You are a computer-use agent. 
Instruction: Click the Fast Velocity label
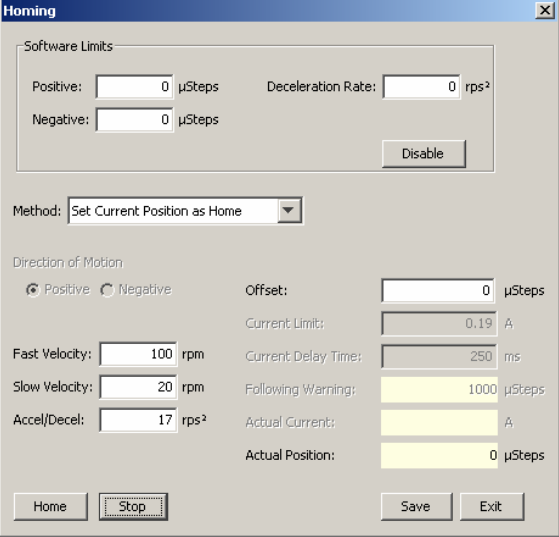click(52, 354)
